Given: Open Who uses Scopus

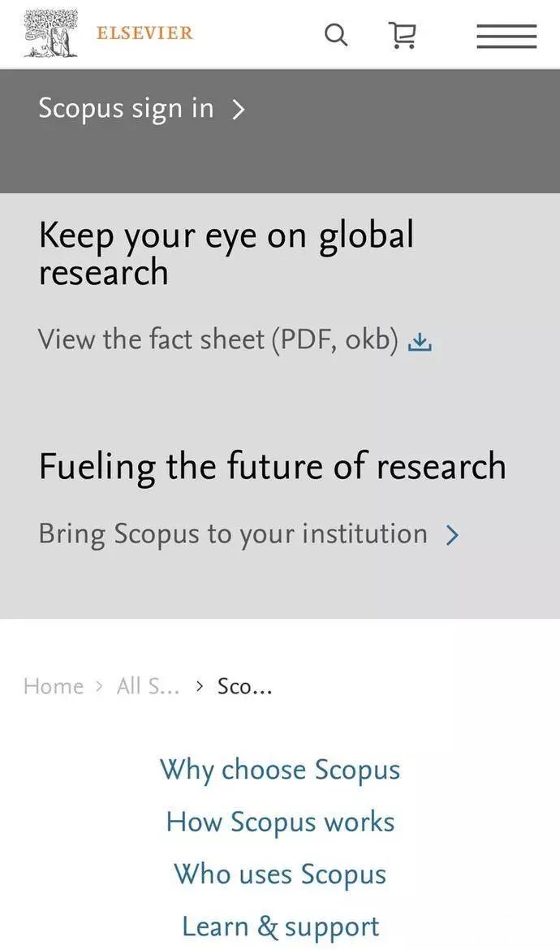Looking at the screenshot, I should (280, 874).
